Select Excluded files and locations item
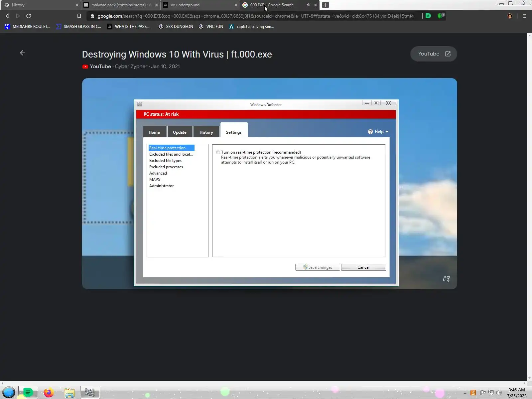 pos(171,154)
